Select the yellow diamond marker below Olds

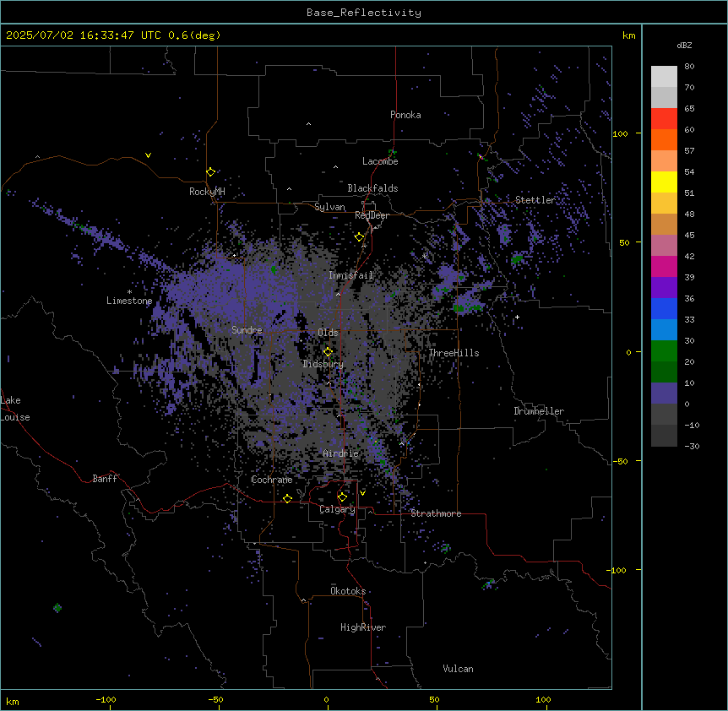pyautogui.click(x=329, y=351)
